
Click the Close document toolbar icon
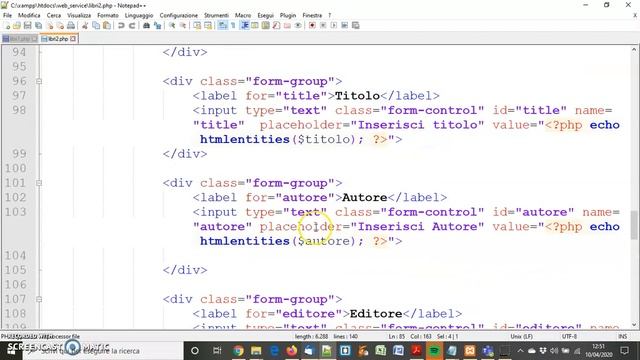pos(50,25)
